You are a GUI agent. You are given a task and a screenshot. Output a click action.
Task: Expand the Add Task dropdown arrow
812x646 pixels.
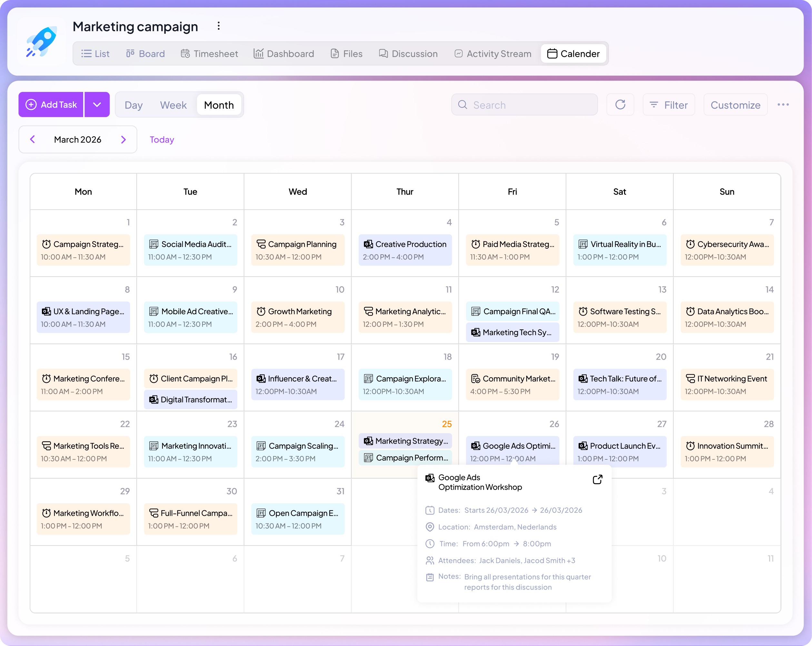97,105
